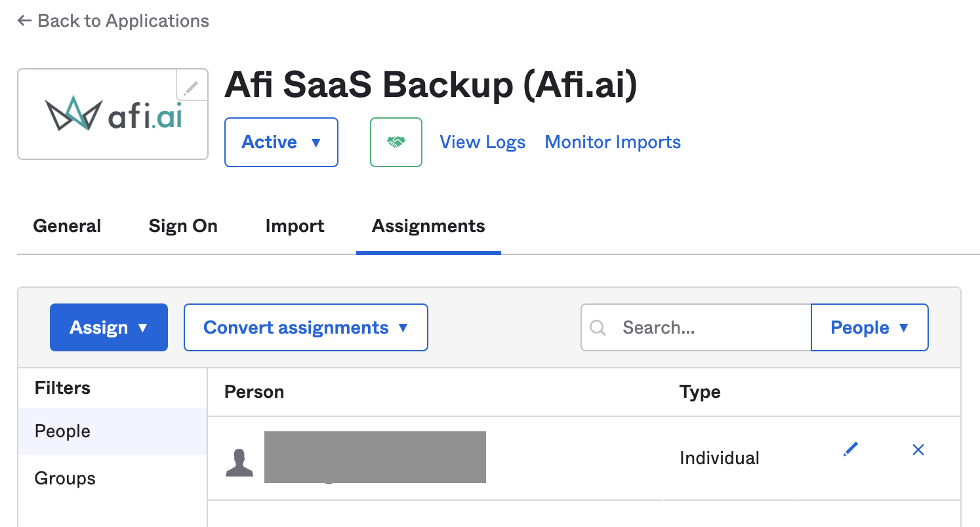Viewport: 980px width, 527px height.
Task: Go to the Import tab
Action: [x=295, y=226]
